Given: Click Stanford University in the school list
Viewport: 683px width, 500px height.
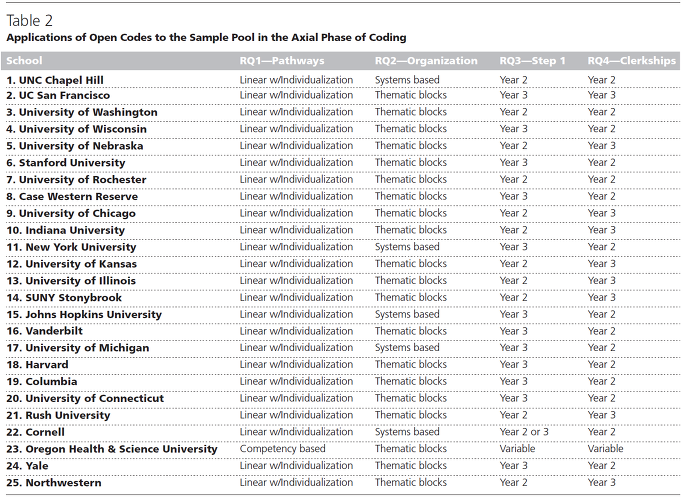Looking at the screenshot, I should (x=66, y=163).
